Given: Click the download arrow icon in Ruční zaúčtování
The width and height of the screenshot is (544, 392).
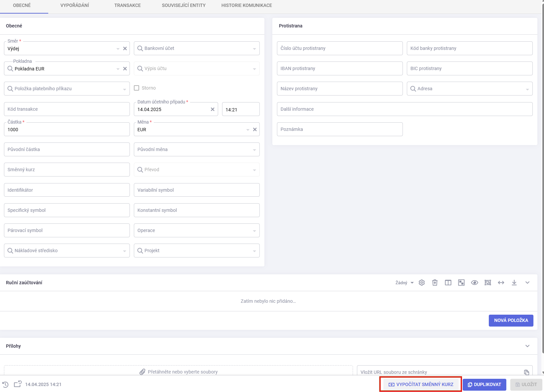Looking at the screenshot, I should (x=514, y=283).
